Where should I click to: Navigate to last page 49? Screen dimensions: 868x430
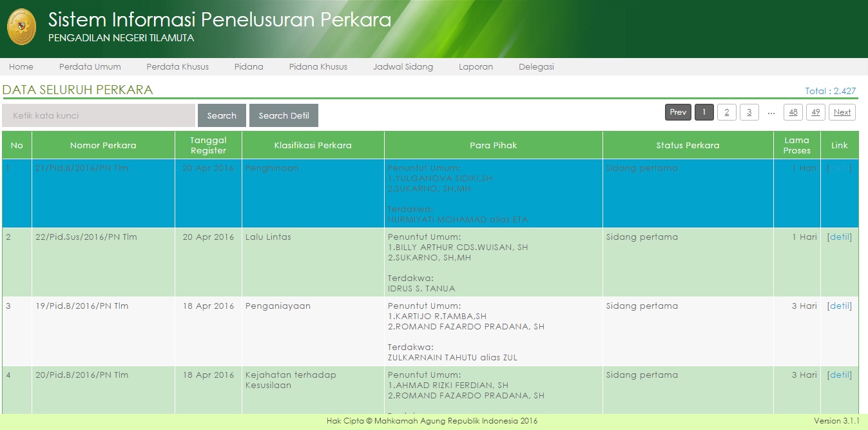click(815, 112)
